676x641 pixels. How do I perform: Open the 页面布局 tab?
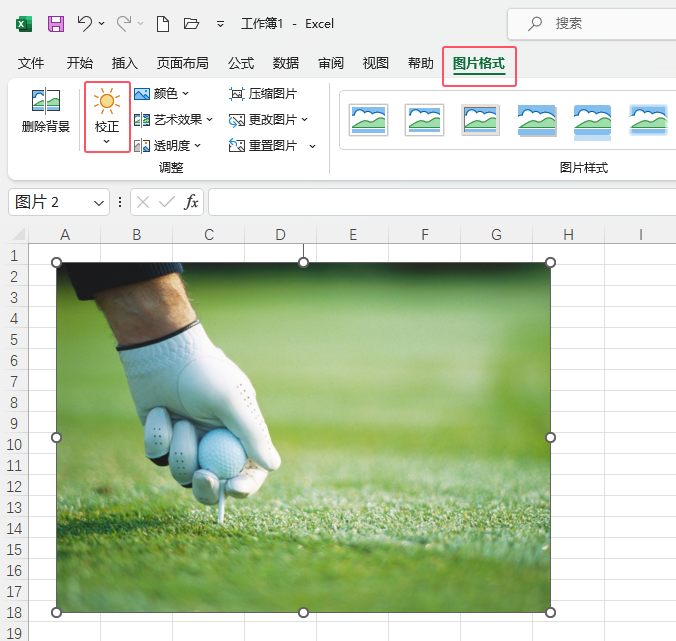coord(182,63)
